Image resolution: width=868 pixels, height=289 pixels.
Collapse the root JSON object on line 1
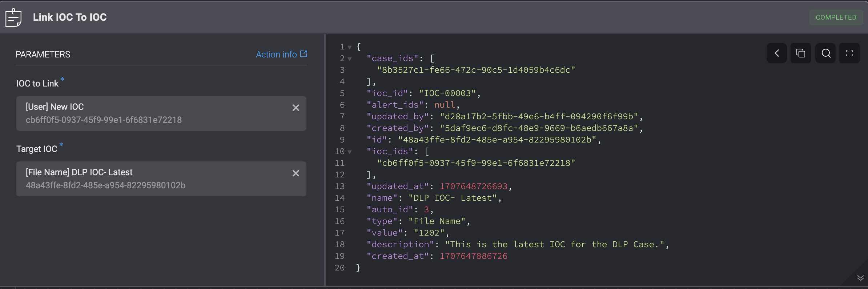click(x=350, y=47)
